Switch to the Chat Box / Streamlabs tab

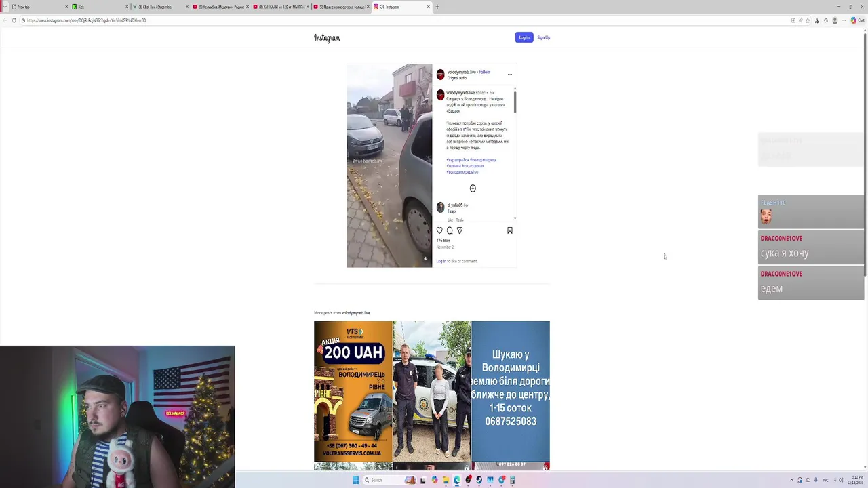coord(160,7)
